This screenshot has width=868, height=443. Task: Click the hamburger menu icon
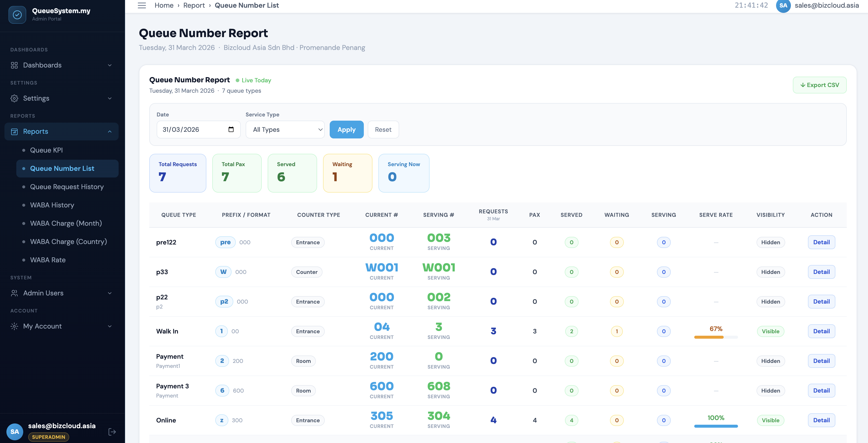click(x=142, y=5)
